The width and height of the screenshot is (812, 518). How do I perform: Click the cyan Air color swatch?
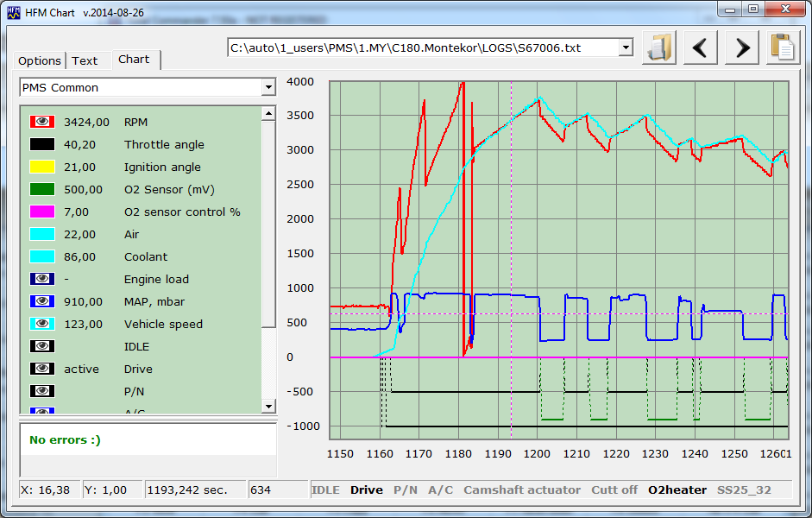(42, 234)
